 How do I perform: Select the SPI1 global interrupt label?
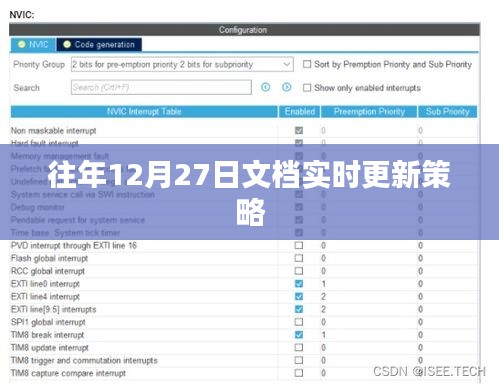tap(48, 322)
